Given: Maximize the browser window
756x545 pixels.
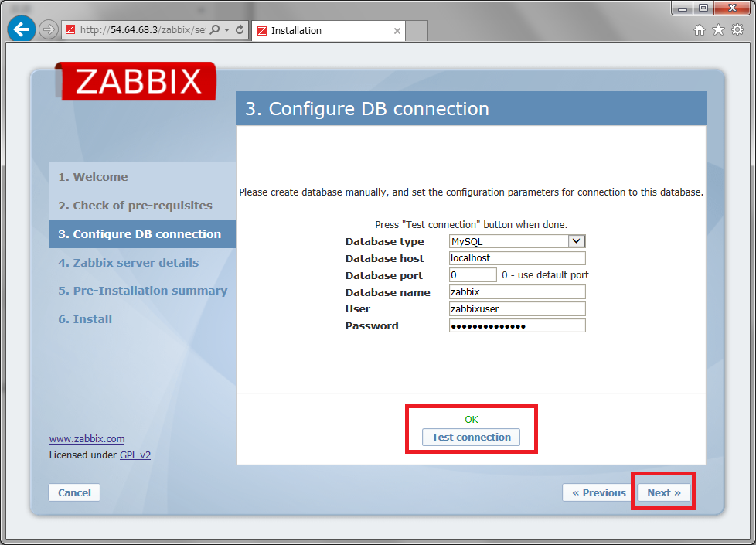Looking at the screenshot, I should 703,8.
